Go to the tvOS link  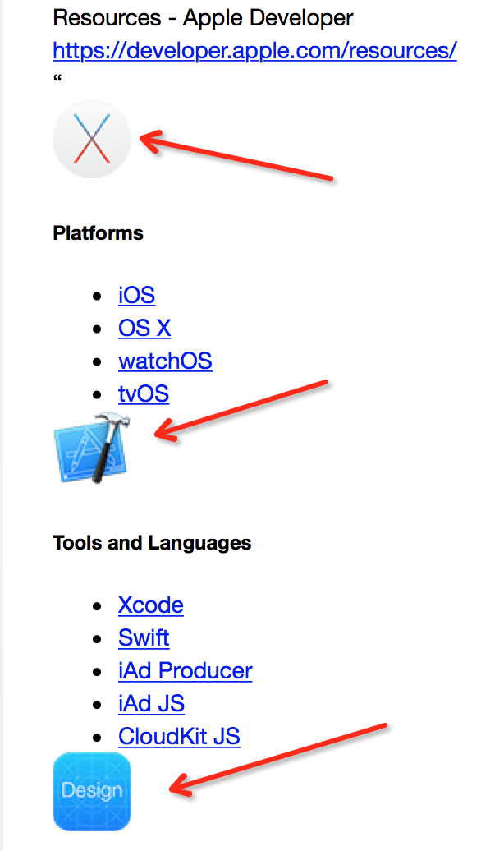coord(144,393)
